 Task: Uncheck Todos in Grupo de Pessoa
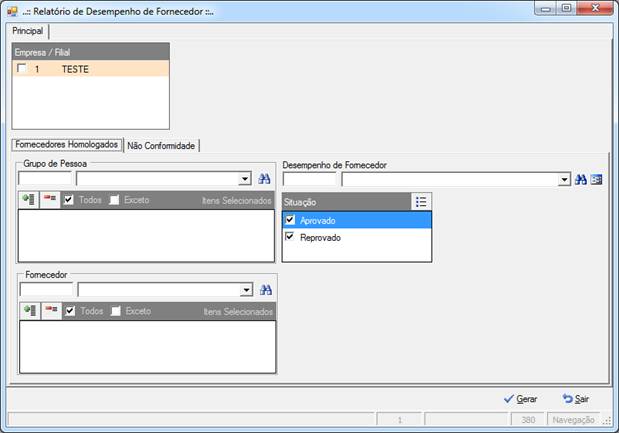(69, 200)
